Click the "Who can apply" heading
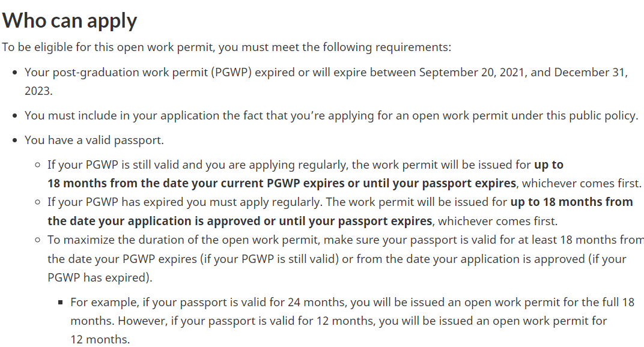The image size is (644, 347). pos(70,21)
